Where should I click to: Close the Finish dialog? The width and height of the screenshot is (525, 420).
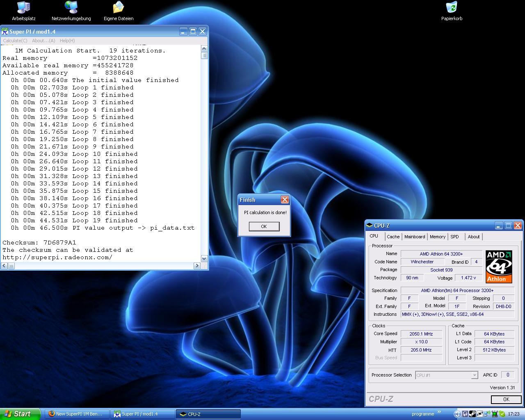(285, 200)
